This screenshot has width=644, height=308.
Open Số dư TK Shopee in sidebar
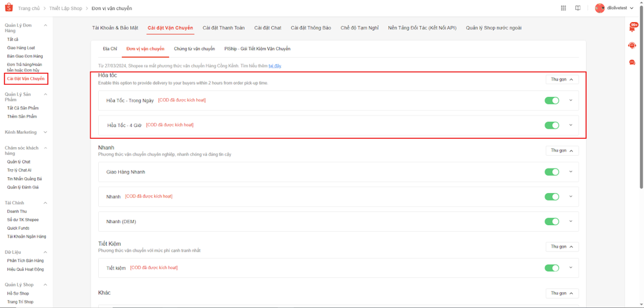pos(23,220)
